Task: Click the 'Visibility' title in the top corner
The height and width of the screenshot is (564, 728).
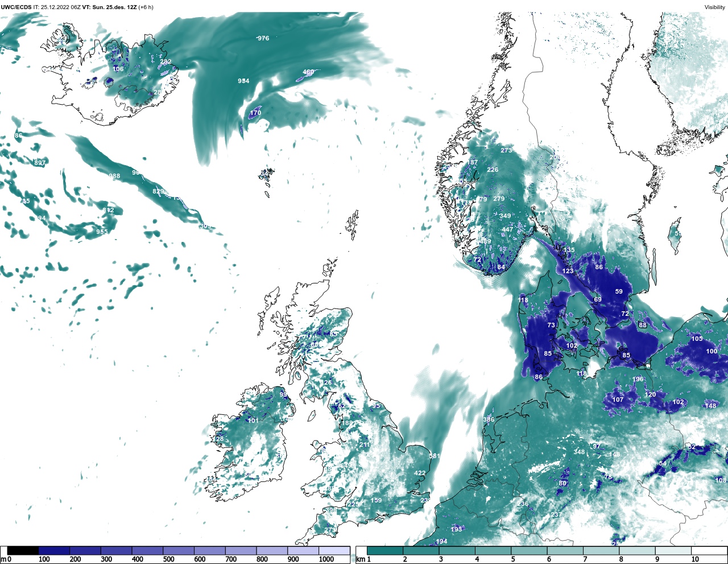Action: click(x=715, y=7)
